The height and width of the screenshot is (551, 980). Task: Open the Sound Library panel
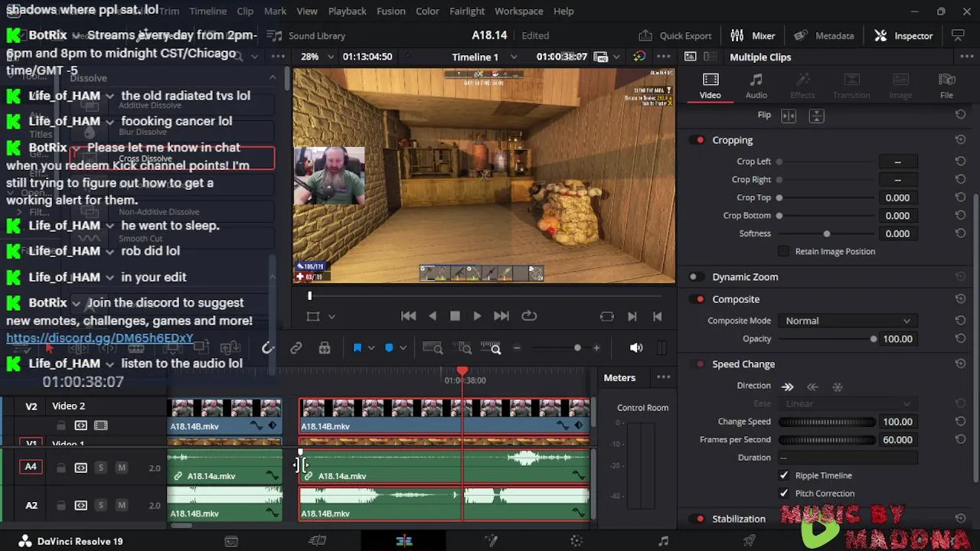[x=308, y=36]
